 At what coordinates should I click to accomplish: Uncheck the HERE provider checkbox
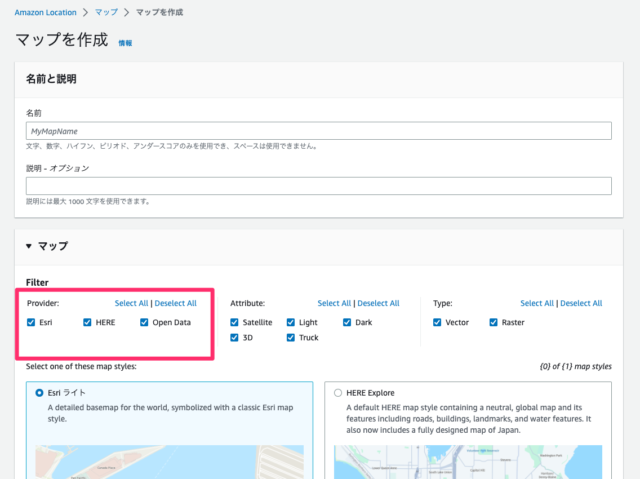click(x=87, y=322)
